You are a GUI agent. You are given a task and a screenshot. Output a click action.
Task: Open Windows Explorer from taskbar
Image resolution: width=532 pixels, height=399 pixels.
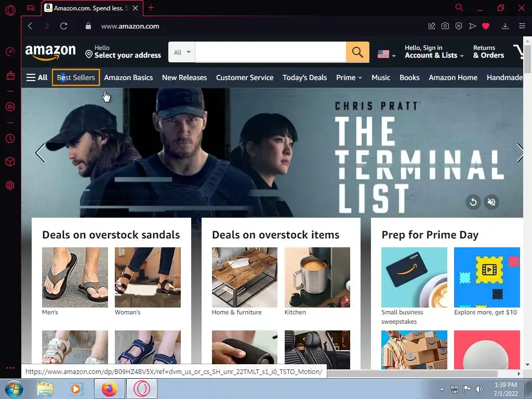[45, 389]
